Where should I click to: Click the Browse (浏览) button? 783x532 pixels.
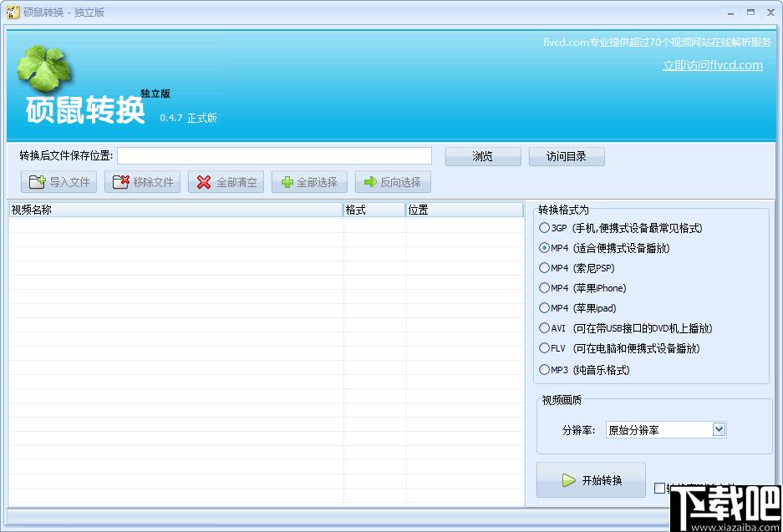(483, 157)
